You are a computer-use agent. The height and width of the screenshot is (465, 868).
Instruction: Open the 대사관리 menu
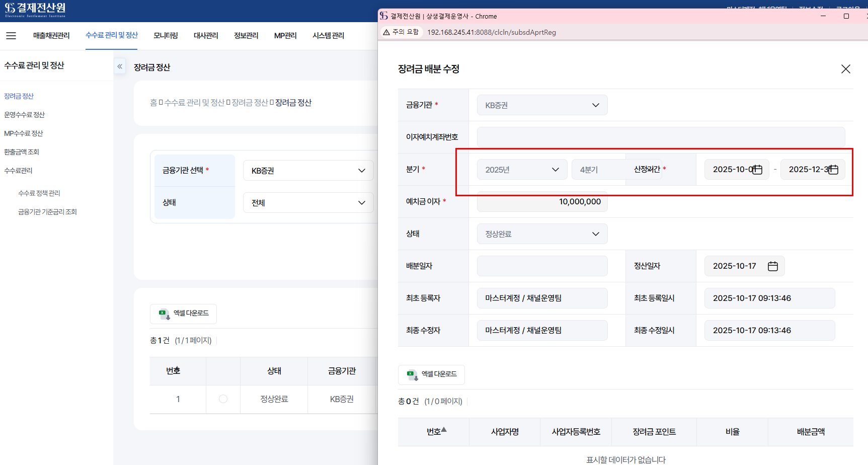pos(206,36)
